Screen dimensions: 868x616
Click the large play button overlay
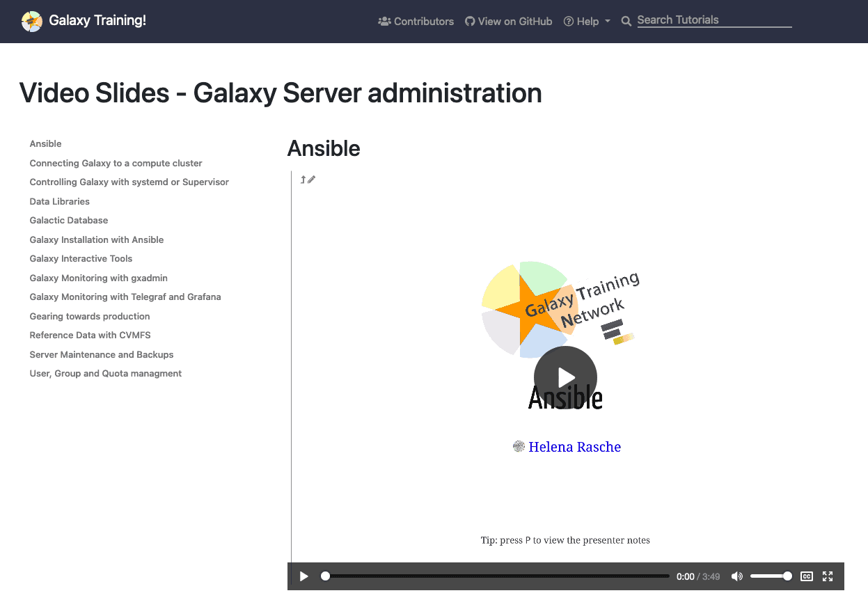click(565, 377)
